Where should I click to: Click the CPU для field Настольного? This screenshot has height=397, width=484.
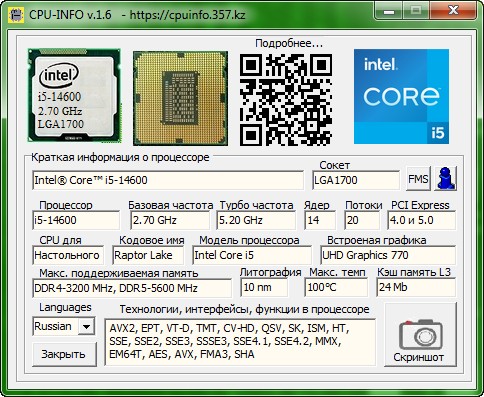pos(68,255)
